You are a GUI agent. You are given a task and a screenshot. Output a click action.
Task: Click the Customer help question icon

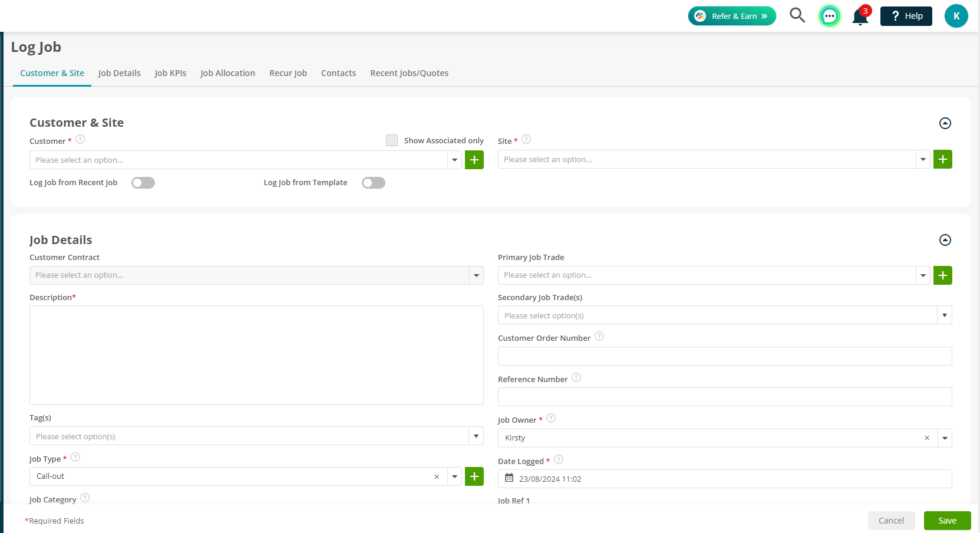[x=80, y=140]
